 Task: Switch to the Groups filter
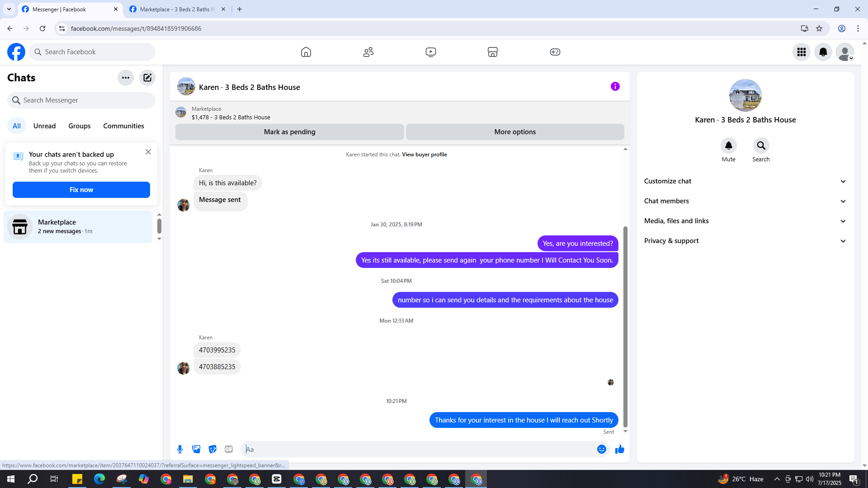click(80, 126)
